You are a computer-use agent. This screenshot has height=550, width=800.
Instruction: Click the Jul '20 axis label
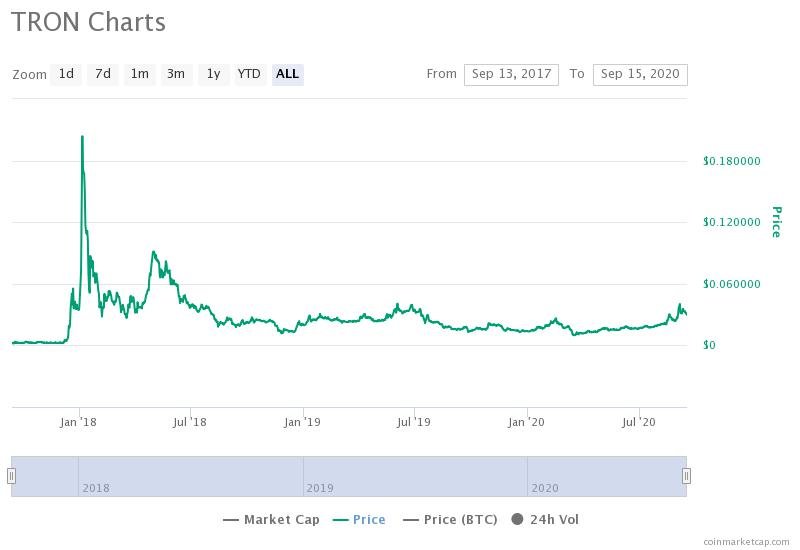click(639, 422)
